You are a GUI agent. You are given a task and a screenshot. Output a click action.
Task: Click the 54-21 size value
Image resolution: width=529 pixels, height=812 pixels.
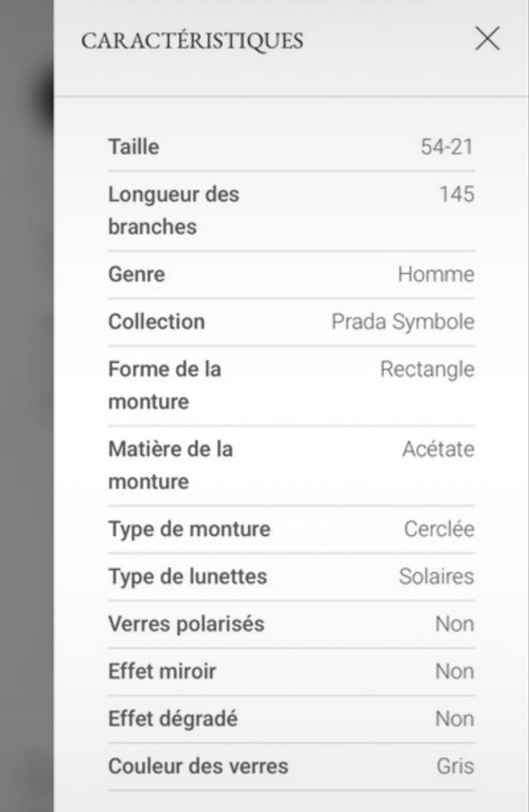447,146
